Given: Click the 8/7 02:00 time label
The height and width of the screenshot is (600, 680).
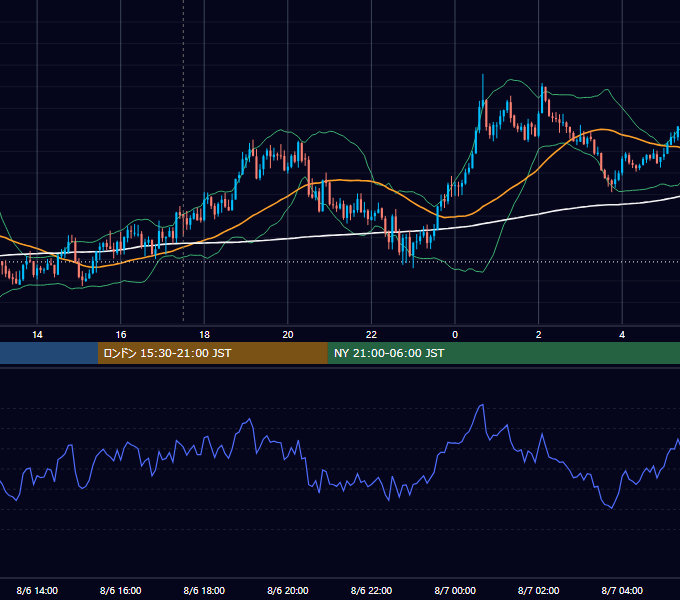Looking at the screenshot, I should pyautogui.click(x=539, y=590).
